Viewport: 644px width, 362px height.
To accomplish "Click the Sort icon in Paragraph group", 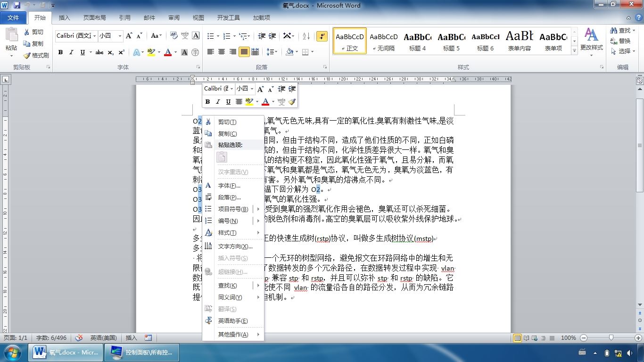I will 306,36.
